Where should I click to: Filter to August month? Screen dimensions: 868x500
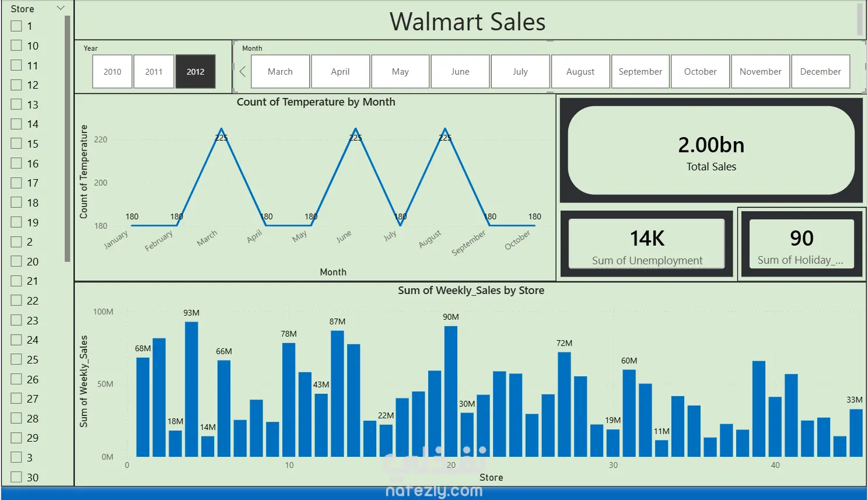[x=580, y=72]
